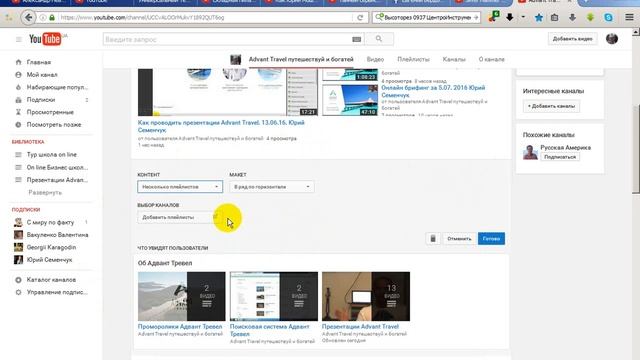Screen dimensions: 640x360
Task: Expand the library with Развернуть
Action: point(45,192)
